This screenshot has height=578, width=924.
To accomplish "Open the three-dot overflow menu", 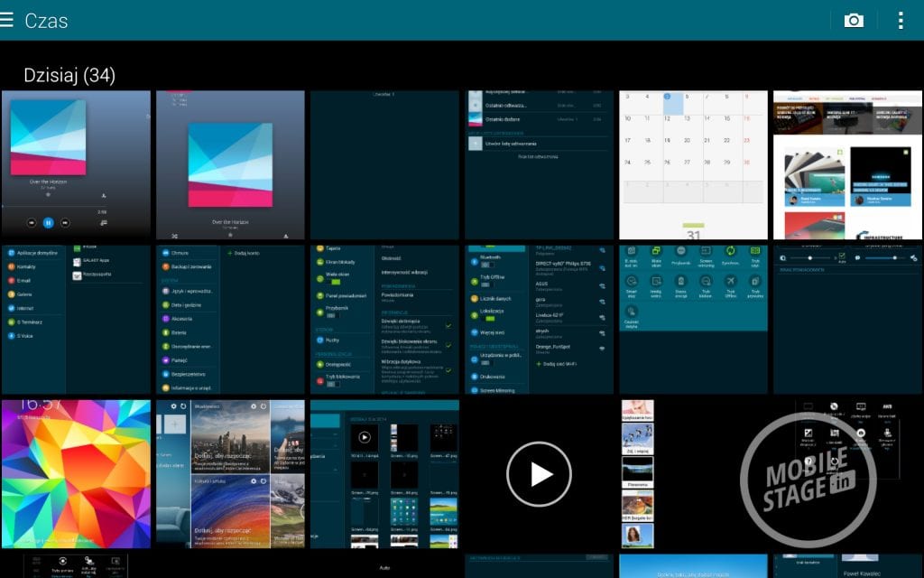I will click(900, 20).
